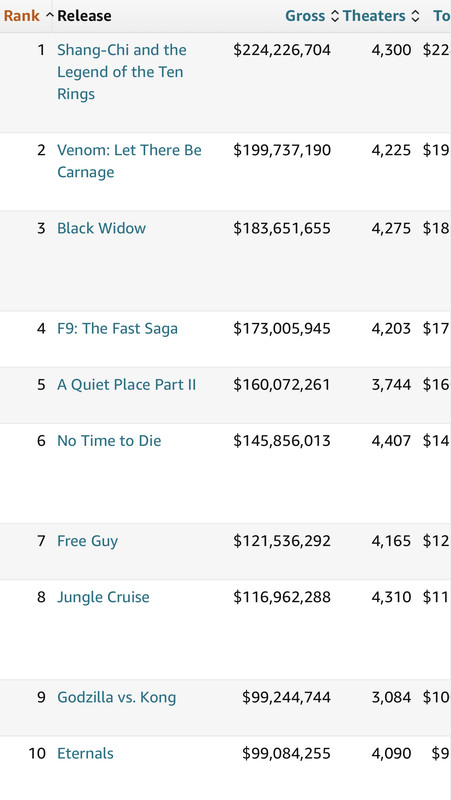Open the Jungle Cruise release link
451x800 pixels.
[x=103, y=597]
